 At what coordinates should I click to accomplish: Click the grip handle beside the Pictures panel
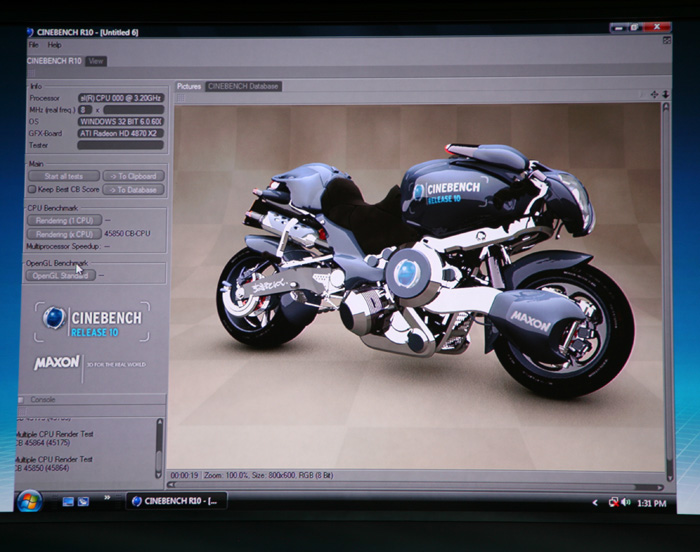181,98
